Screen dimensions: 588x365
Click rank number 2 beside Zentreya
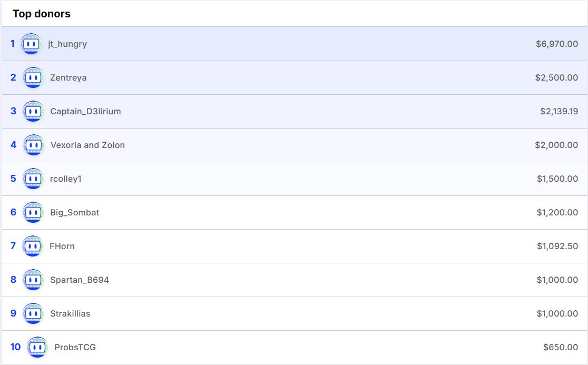click(13, 77)
